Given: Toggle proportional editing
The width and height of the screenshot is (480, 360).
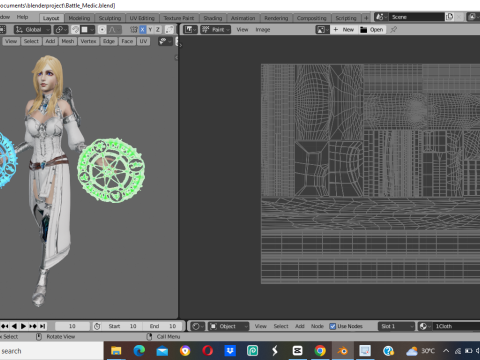Looking at the screenshot, I should pos(102,30).
